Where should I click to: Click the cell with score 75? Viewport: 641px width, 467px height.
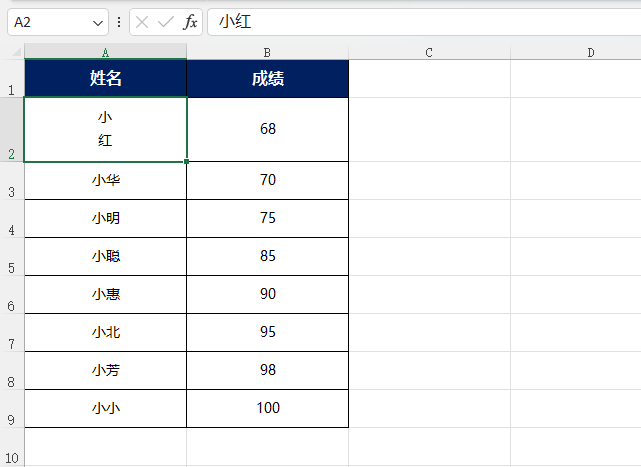tap(267, 219)
